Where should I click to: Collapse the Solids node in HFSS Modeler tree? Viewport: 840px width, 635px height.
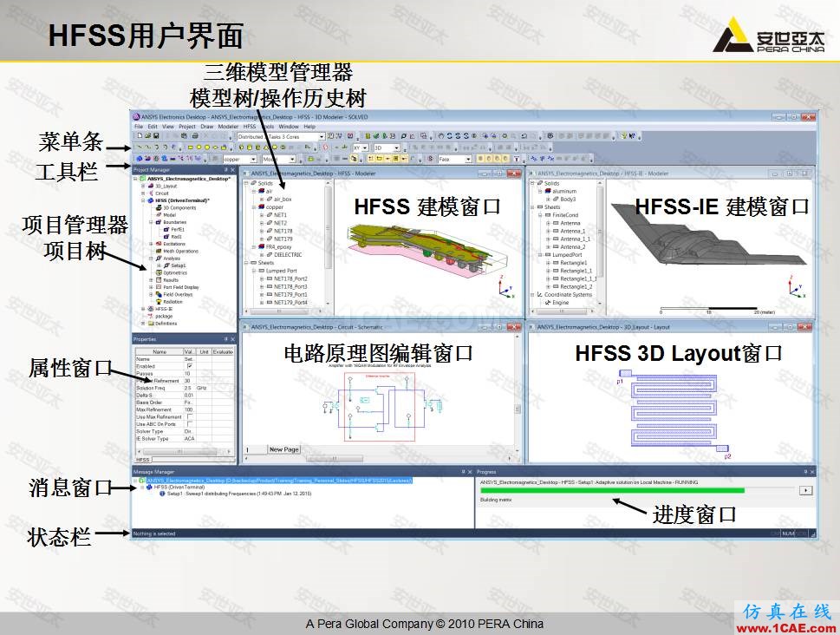tap(247, 183)
